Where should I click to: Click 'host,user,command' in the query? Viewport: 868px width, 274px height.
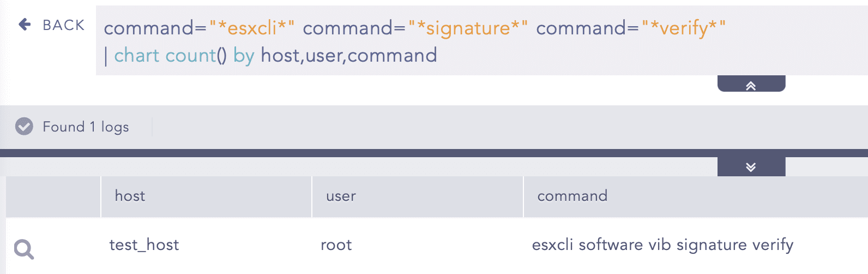(x=349, y=56)
